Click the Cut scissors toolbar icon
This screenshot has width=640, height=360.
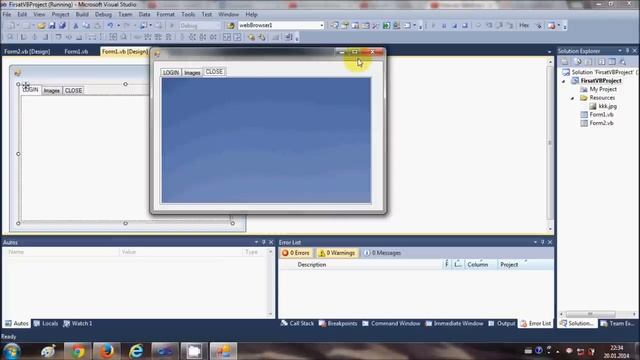(76, 26)
